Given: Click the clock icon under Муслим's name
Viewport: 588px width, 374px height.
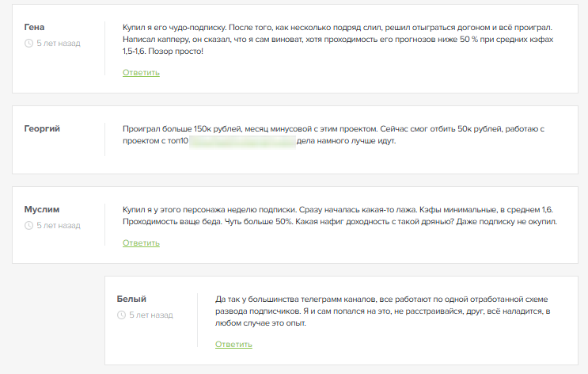Looking at the screenshot, I should 29,225.
